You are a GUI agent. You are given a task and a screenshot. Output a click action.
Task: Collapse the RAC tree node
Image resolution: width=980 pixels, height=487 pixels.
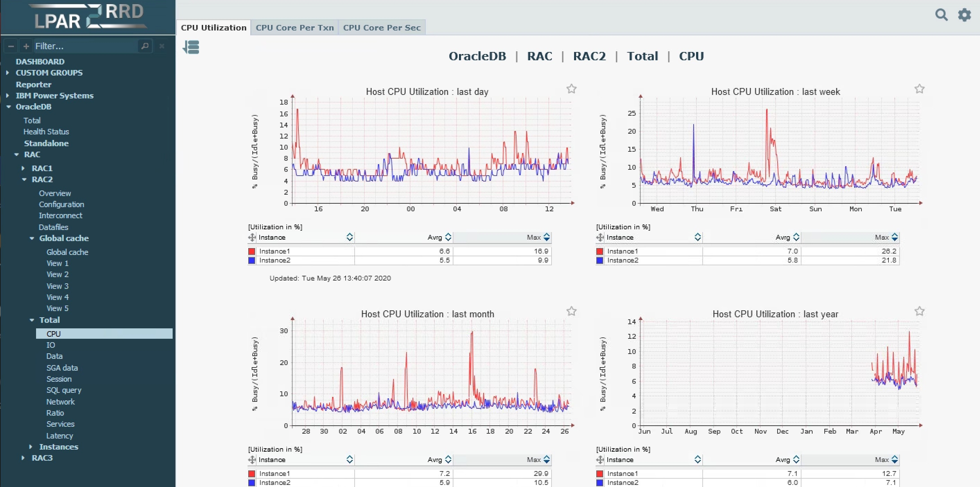16,154
